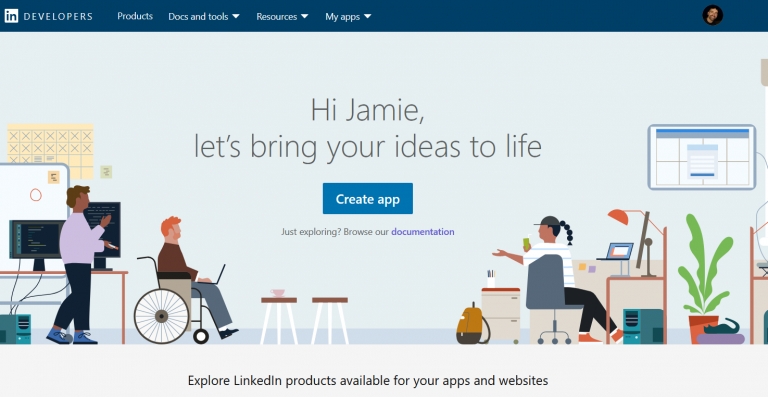Click the DEVELOPERS brand text

tap(58, 16)
